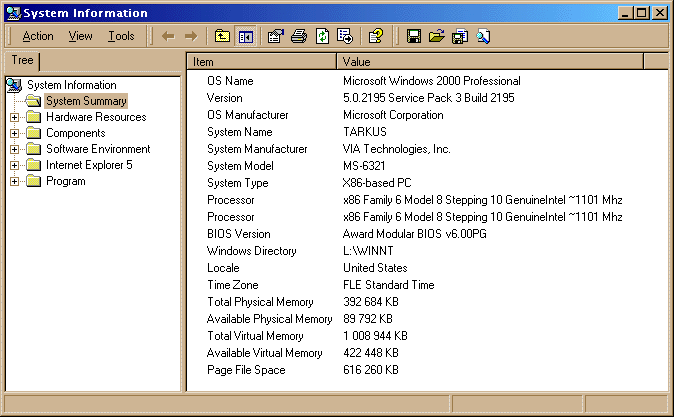Click the Refresh toolbar icon
This screenshot has width=674, height=417.
[322, 36]
